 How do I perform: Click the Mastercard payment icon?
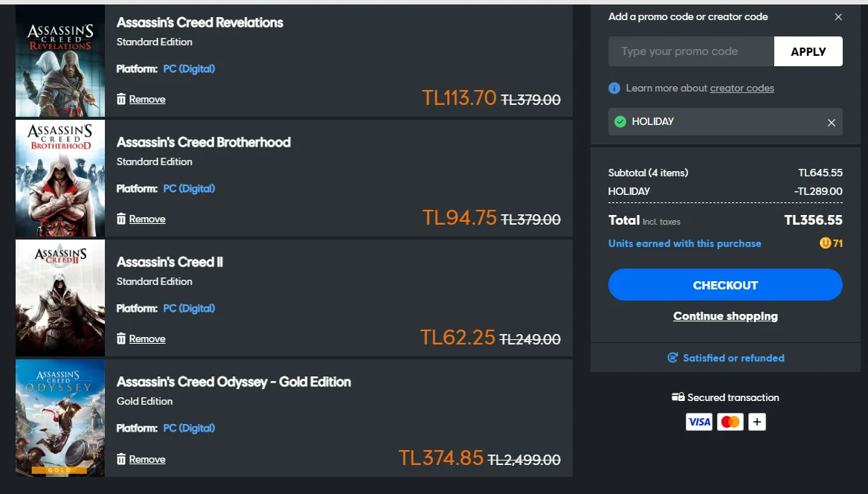(730, 422)
